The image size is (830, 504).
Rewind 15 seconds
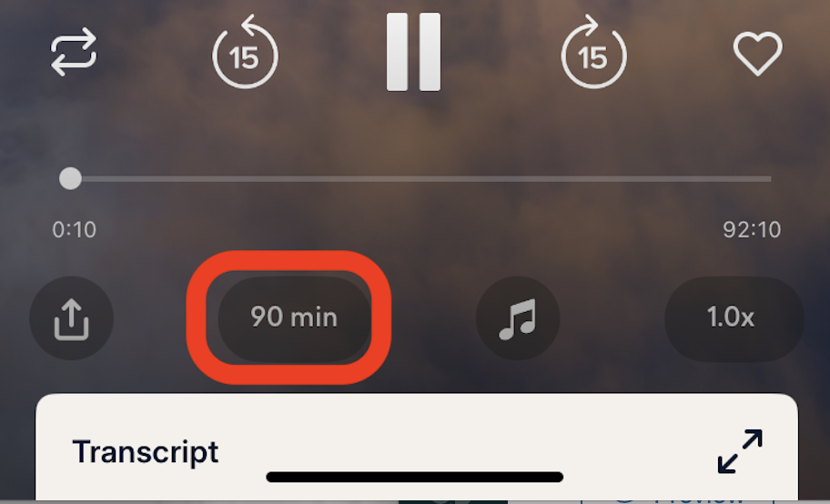[x=245, y=52]
